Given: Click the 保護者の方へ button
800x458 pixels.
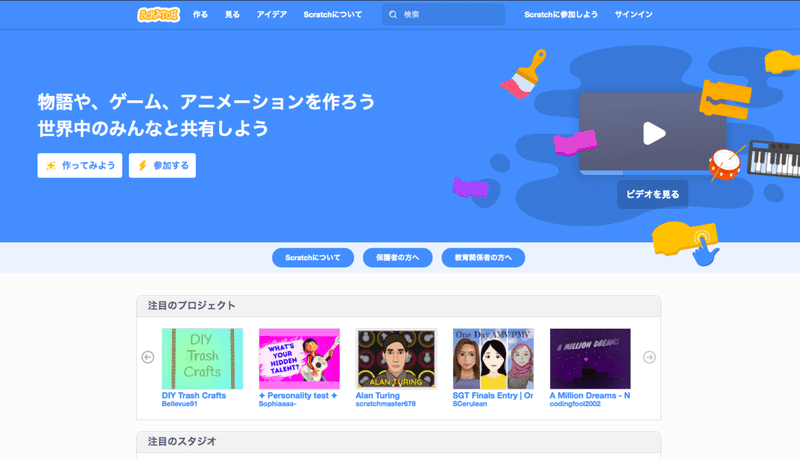Looking at the screenshot, I should pos(397,258).
